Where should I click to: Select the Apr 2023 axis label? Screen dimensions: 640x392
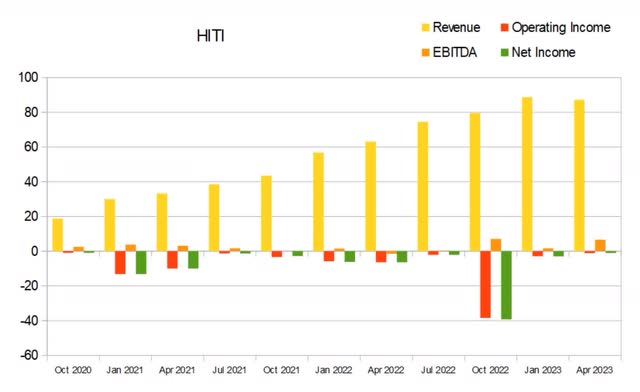[595, 370]
